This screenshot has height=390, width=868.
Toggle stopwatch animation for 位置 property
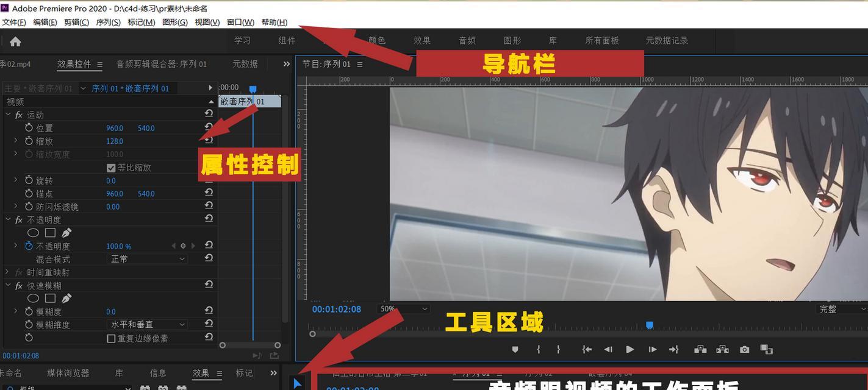point(29,128)
